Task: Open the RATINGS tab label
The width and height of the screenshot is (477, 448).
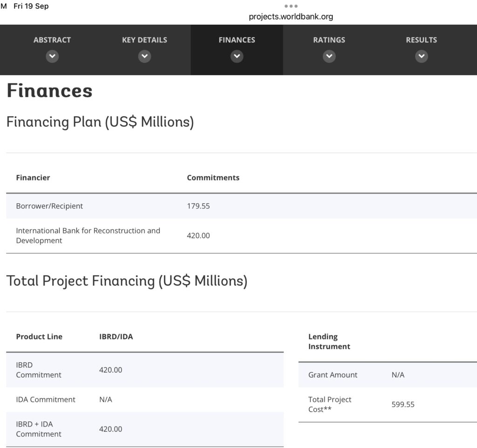Action: (x=329, y=40)
